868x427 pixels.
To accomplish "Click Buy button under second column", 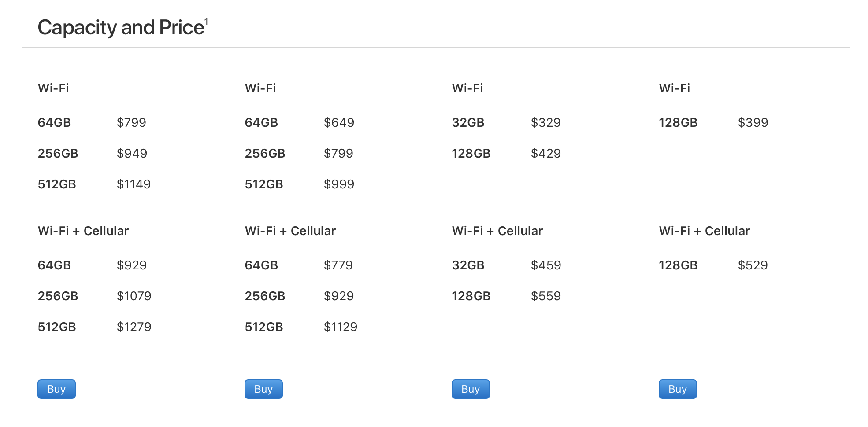I will pyautogui.click(x=263, y=389).
